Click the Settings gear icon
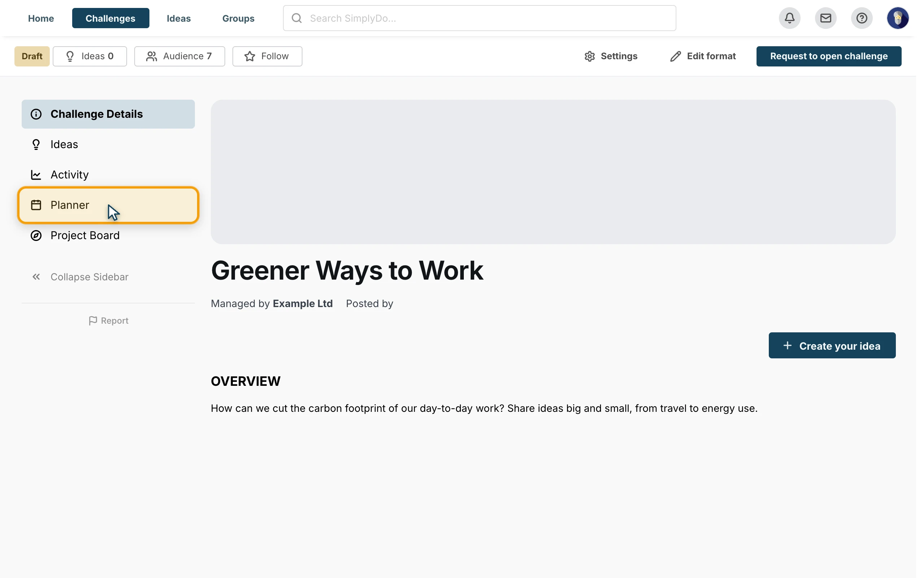924x578 pixels. (x=590, y=56)
